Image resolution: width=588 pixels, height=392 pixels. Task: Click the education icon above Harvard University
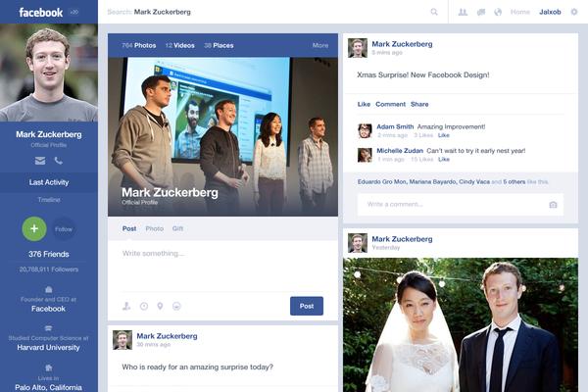[48, 328]
